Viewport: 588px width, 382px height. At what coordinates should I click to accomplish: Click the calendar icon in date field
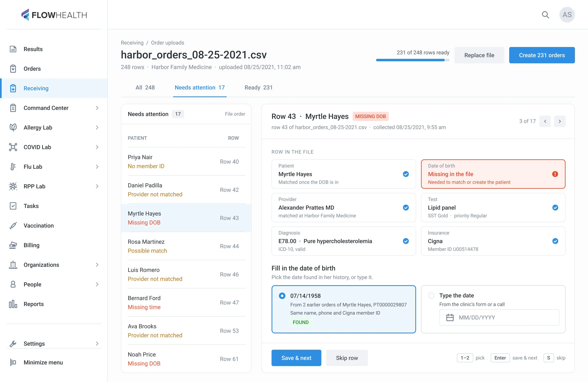coord(450,317)
